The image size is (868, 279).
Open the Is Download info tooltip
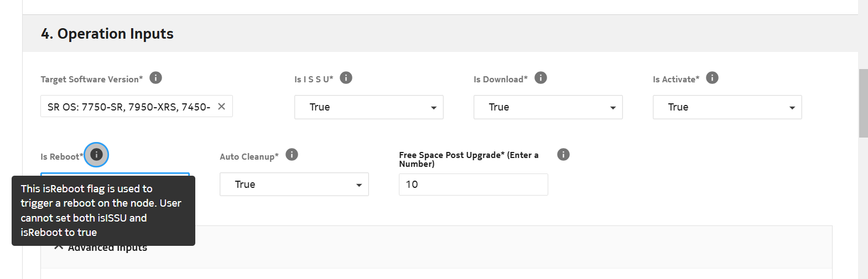[x=541, y=78]
